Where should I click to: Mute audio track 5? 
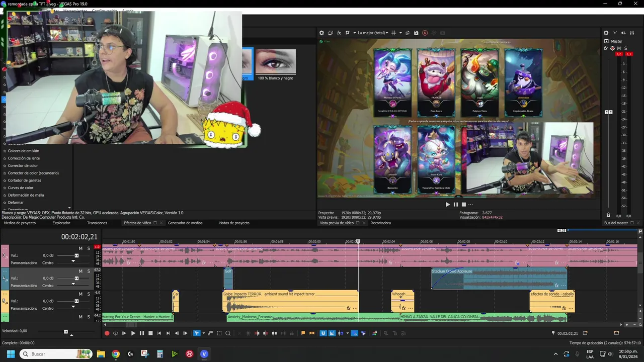(x=80, y=294)
